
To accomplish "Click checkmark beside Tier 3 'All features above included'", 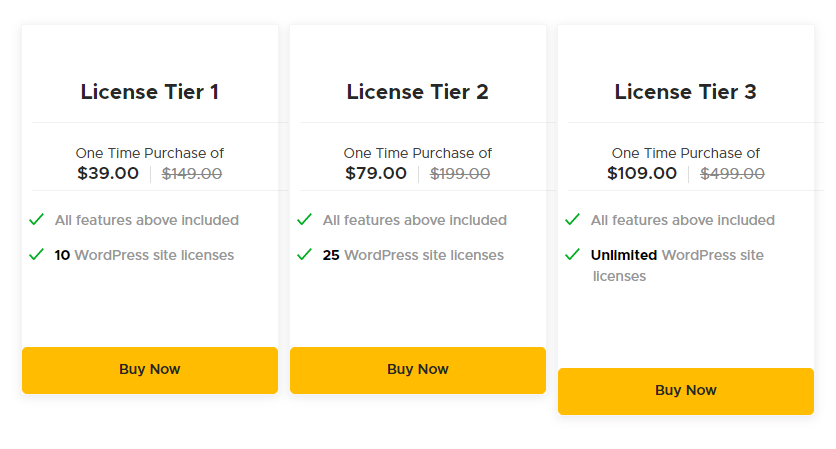I will (x=573, y=220).
